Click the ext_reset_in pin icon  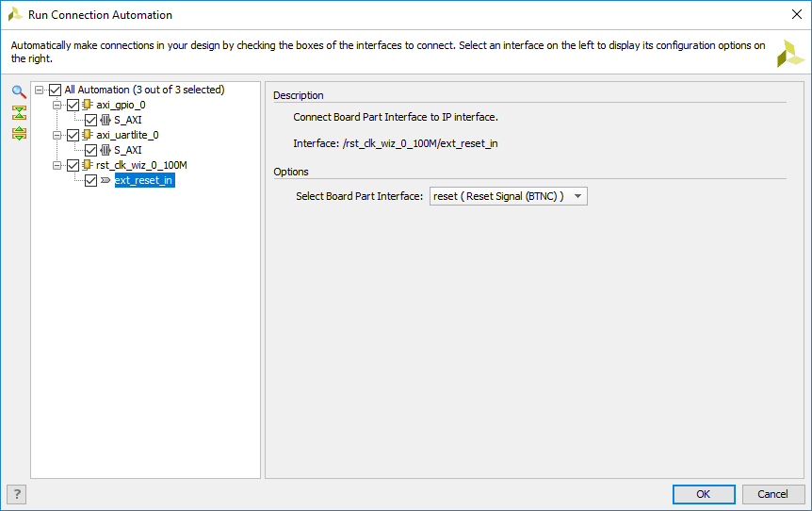point(106,180)
